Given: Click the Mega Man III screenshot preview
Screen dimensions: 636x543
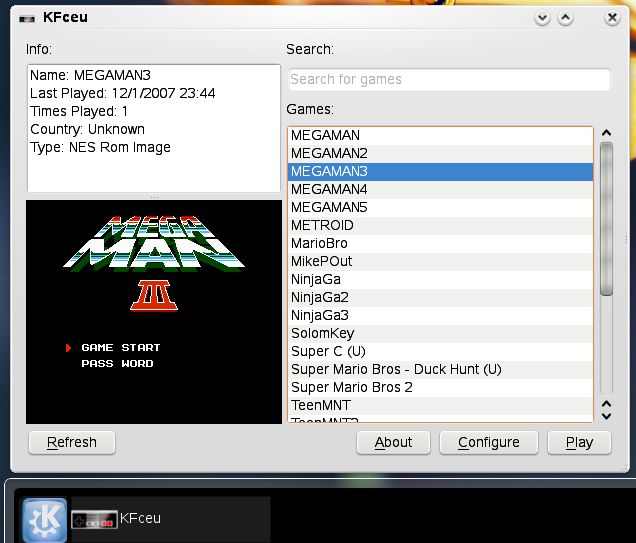Looking at the screenshot, I should [x=154, y=312].
